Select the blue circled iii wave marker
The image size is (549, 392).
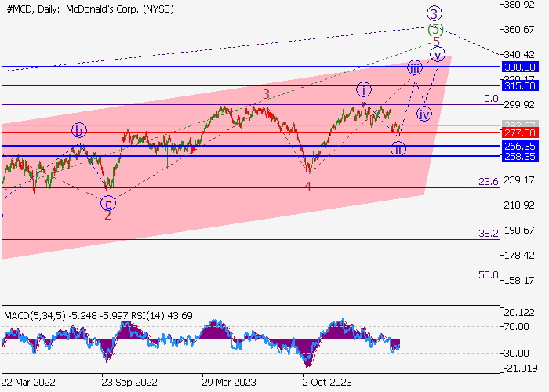click(415, 68)
